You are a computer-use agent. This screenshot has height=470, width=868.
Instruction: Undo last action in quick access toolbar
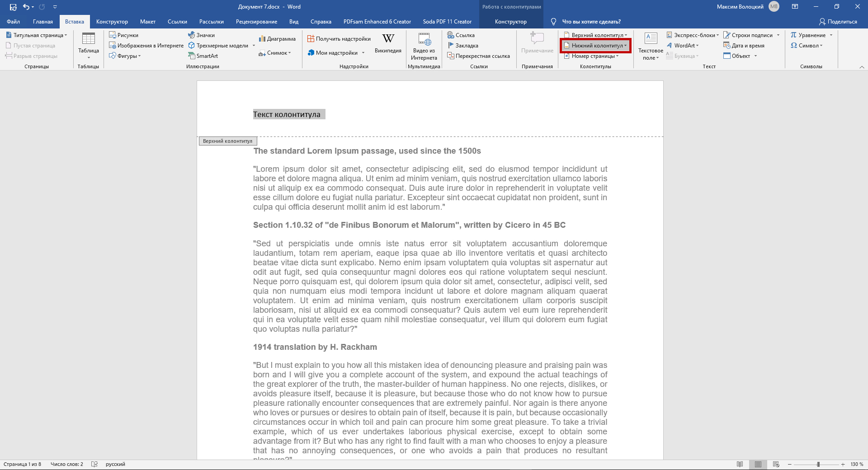click(26, 7)
